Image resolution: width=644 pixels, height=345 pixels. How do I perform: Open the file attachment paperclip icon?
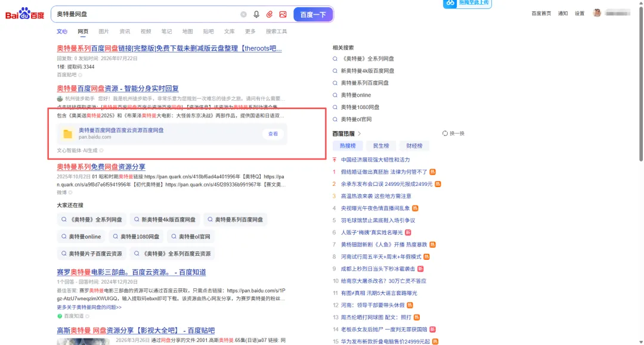pyautogui.click(x=270, y=14)
